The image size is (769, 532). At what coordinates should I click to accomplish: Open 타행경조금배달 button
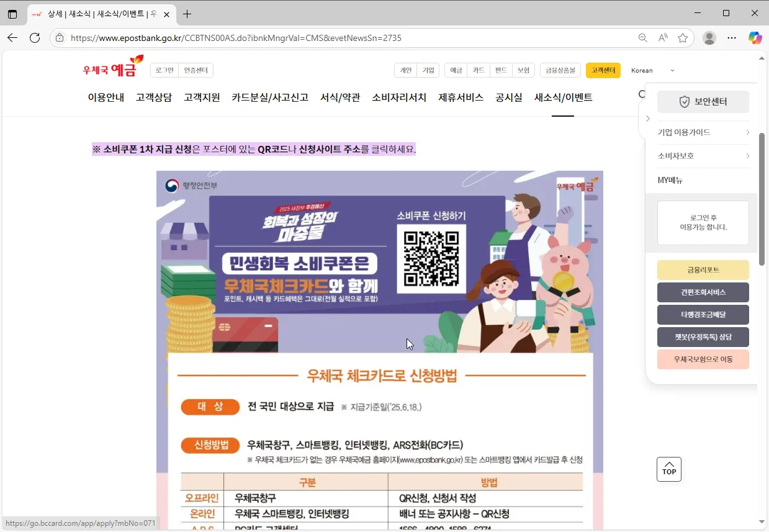[x=703, y=315]
